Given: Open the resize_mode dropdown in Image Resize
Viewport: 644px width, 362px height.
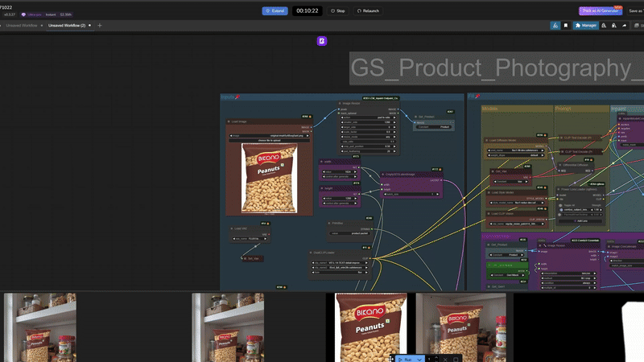Looking at the screenshot, I should [368, 137].
